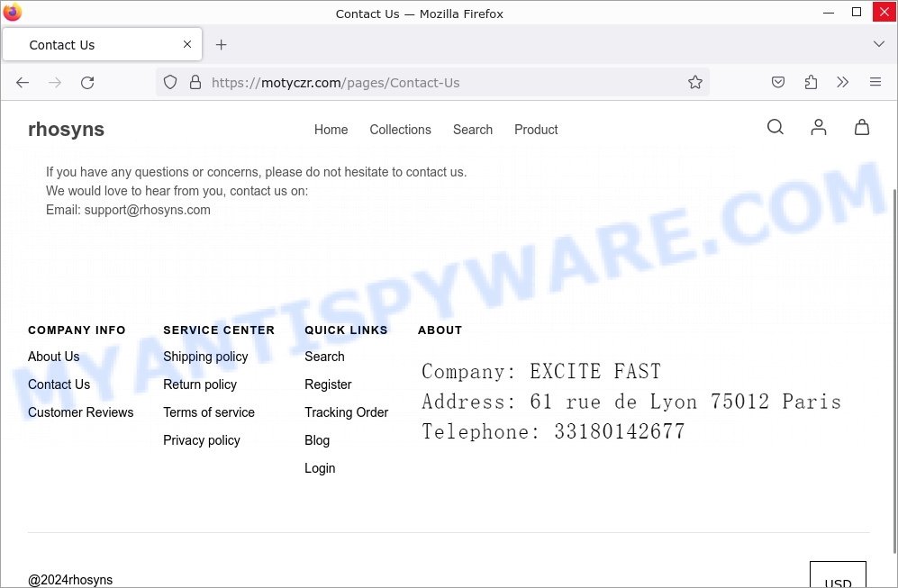Open the shopping bag cart icon
898x588 pixels.
(862, 127)
